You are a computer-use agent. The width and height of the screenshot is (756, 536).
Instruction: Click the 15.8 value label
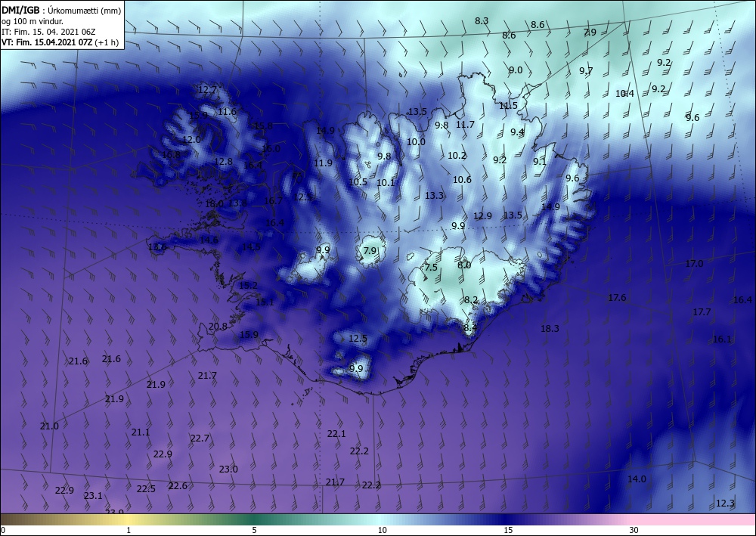[x=263, y=126]
